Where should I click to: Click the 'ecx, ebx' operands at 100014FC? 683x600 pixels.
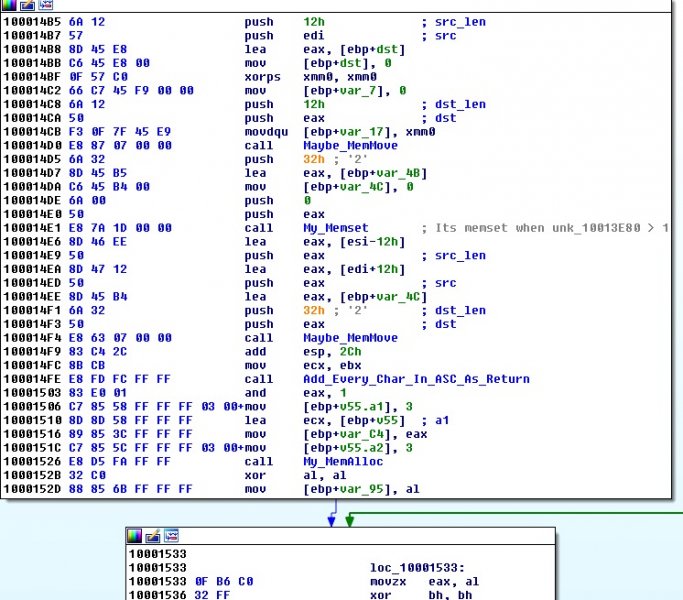[x=332, y=366]
